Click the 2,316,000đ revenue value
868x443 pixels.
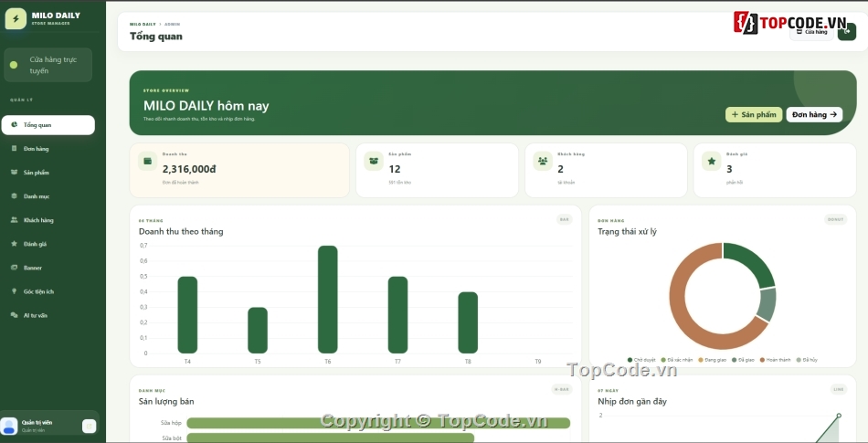(189, 169)
